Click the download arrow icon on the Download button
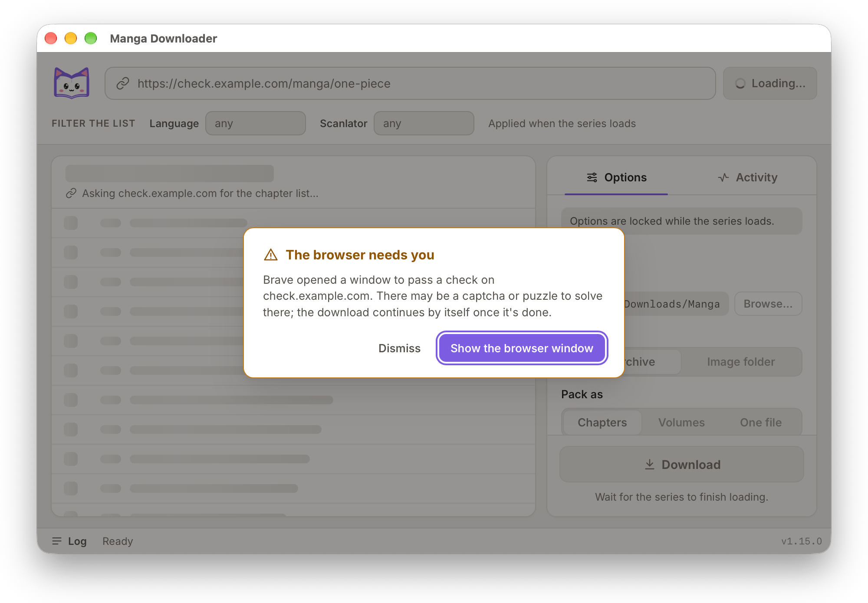The height and width of the screenshot is (603, 868). tap(650, 464)
